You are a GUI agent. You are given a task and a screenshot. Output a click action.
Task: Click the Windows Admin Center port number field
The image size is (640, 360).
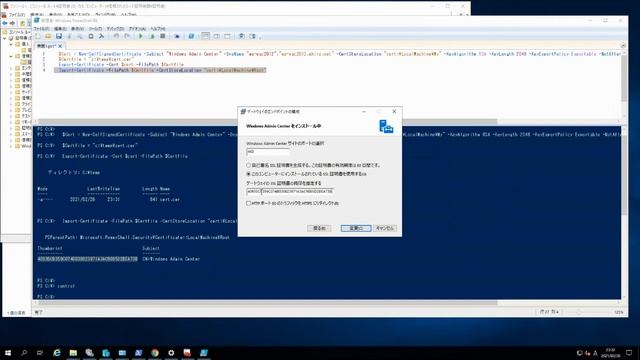tap(268, 151)
